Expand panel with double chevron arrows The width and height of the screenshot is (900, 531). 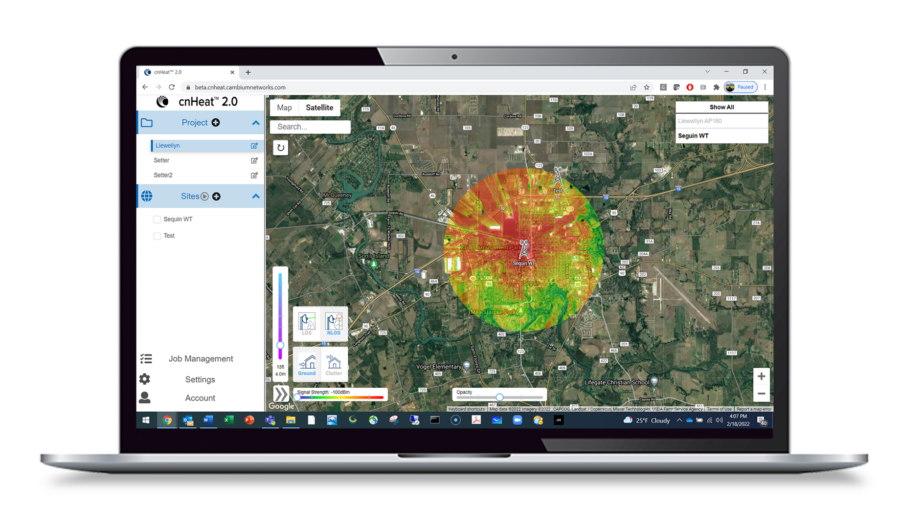coord(281,394)
